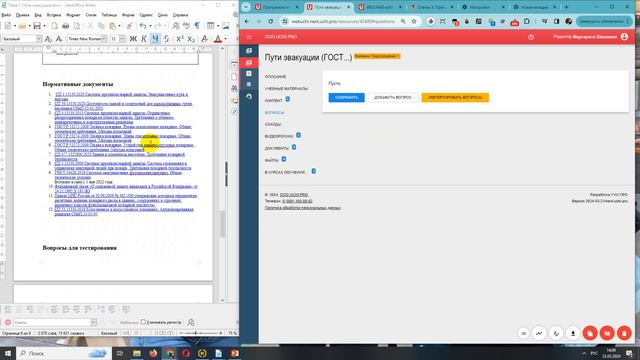Image resolution: width=640 pixels, height=360 pixels.
Task: Open Firefox from the taskbar
Action: 153,353
